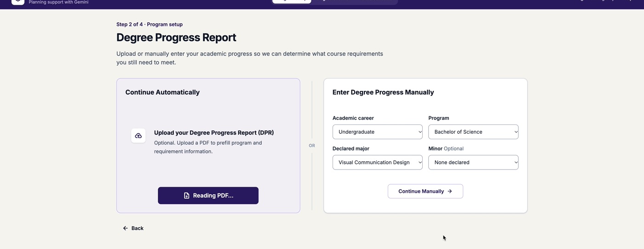
Task: Open the Minor dropdown
Action: 473,162
